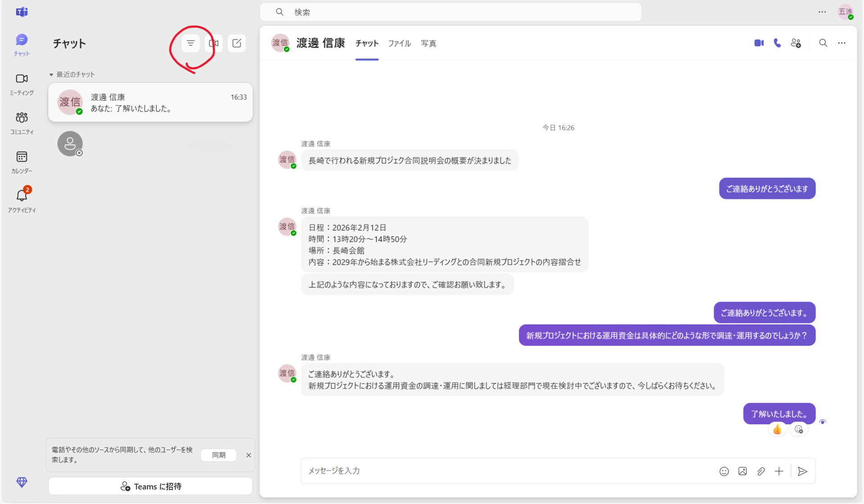The height and width of the screenshot is (504, 864).
Task: Open the top-bar more options menu
Action: pyautogui.click(x=822, y=12)
